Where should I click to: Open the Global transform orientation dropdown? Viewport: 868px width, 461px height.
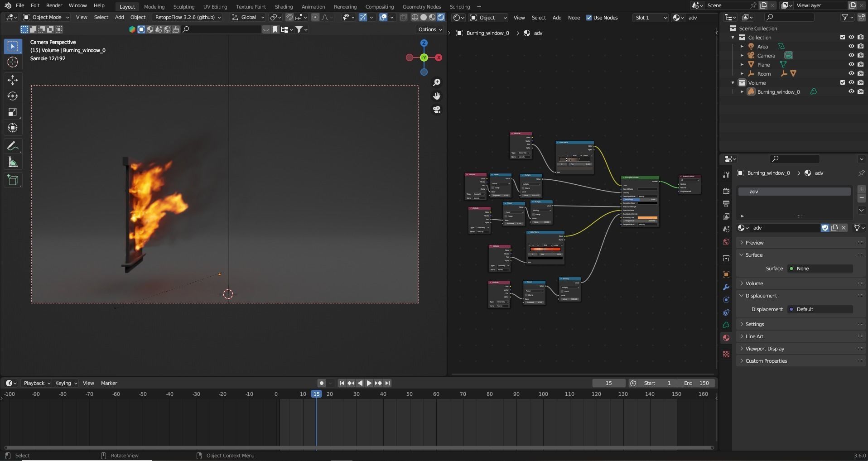pyautogui.click(x=248, y=17)
